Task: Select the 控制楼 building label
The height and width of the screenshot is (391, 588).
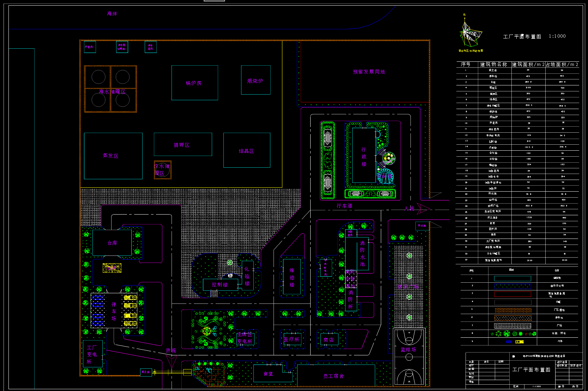Action: [220, 285]
